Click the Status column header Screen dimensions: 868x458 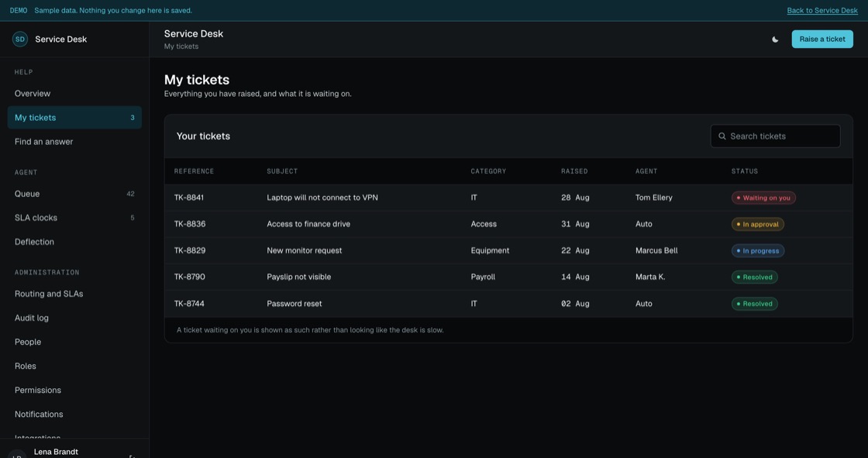tap(745, 171)
